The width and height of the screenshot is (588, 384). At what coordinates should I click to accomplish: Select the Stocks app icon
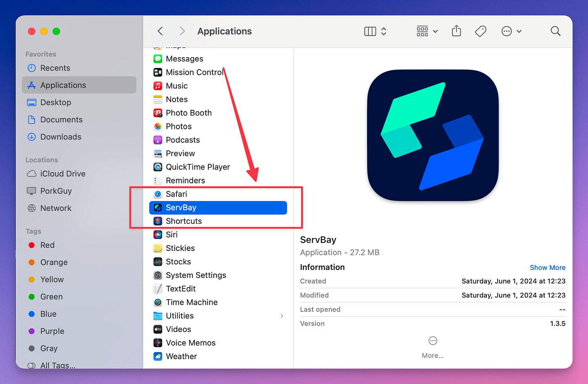[x=158, y=261]
